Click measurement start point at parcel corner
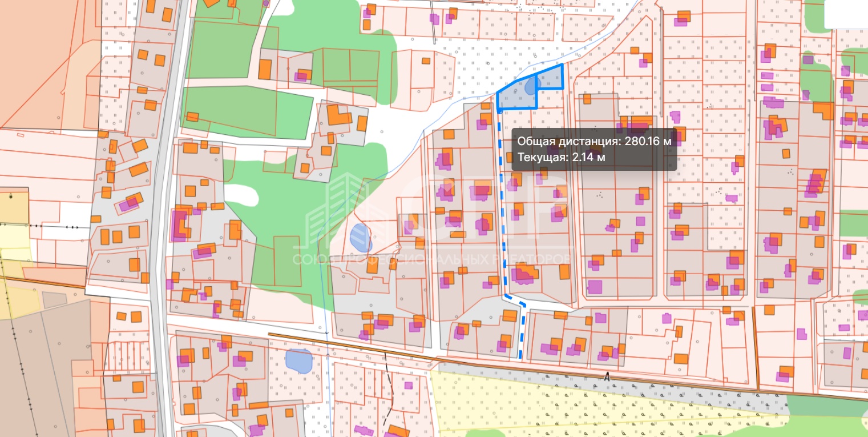The height and width of the screenshot is (437, 868). [499, 110]
